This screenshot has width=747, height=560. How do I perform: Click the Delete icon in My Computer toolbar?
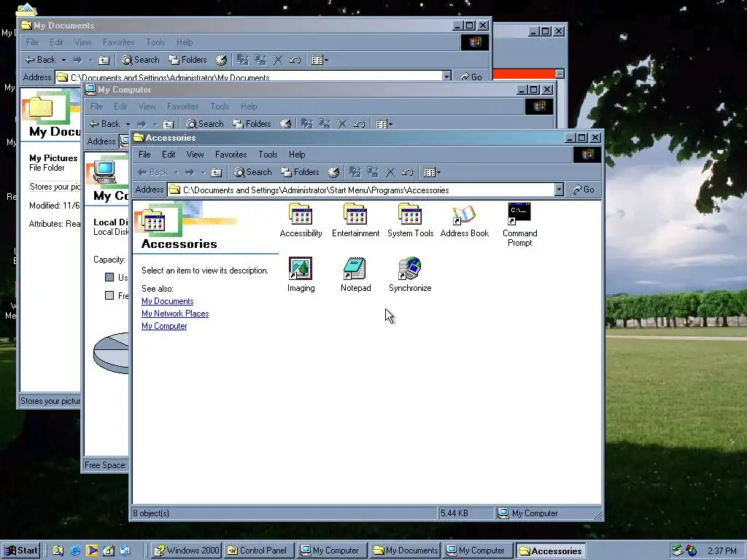click(341, 124)
